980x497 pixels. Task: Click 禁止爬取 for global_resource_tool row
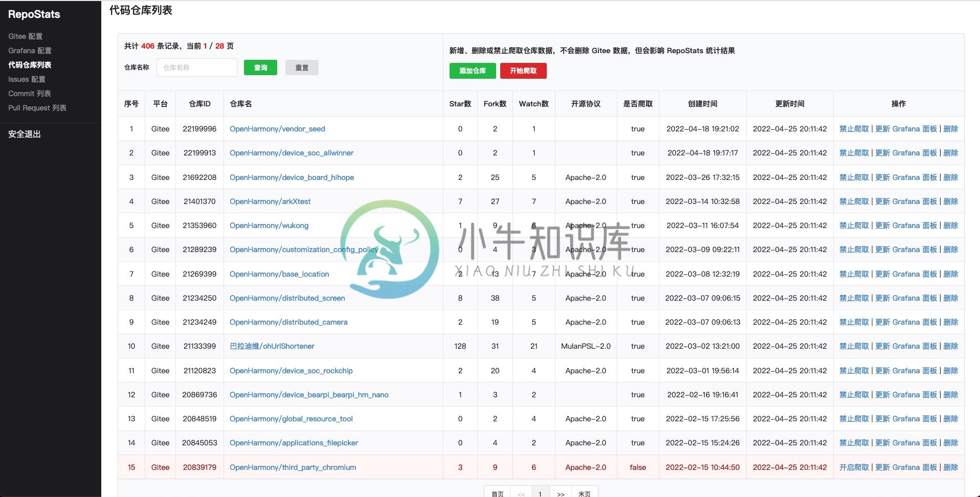pyautogui.click(x=854, y=419)
